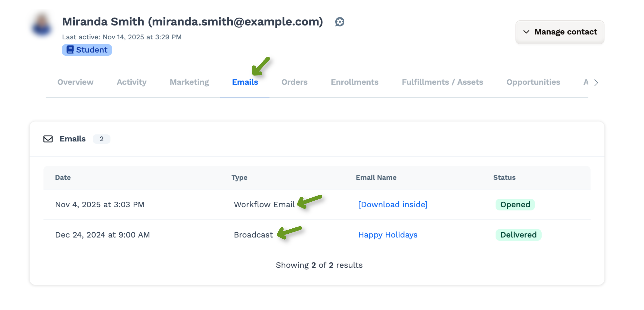The height and width of the screenshot is (310, 644).
Task: Open the Fulfillments / Assets tab
Action: pyautogui.click(x=442, y=82)
